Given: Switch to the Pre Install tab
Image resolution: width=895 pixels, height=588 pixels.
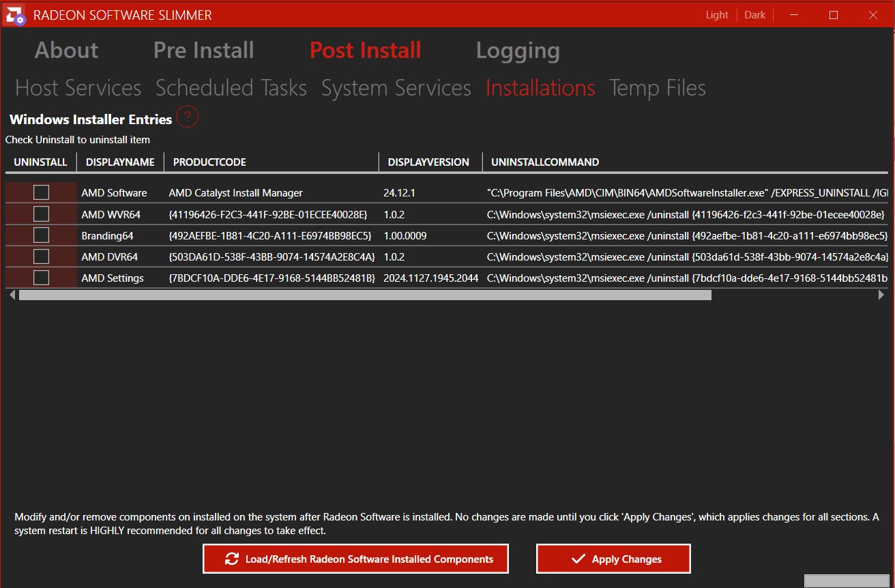Looking at the screenshot, I should click(x=203, y=50).
